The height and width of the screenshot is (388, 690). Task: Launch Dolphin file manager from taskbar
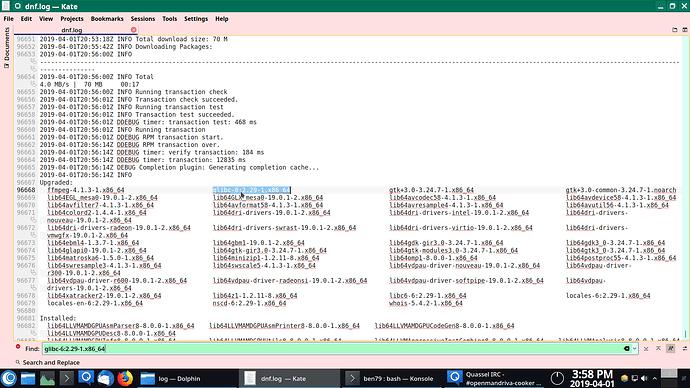pyautogui.click(x=28, y=378)
